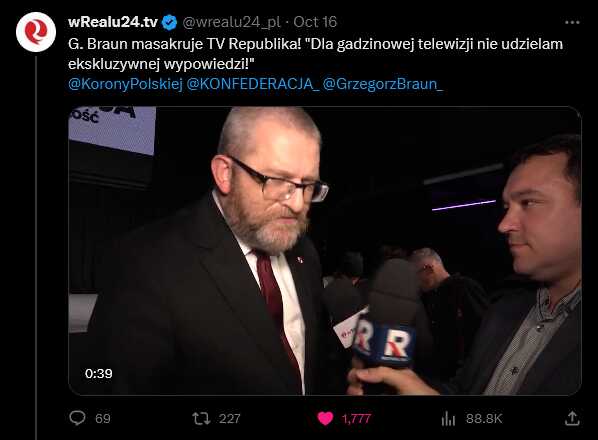The width and height of the screenshot is (598, 440).
Task: Open the wRealu24.tv profile avatar
Action: point(36,32)
